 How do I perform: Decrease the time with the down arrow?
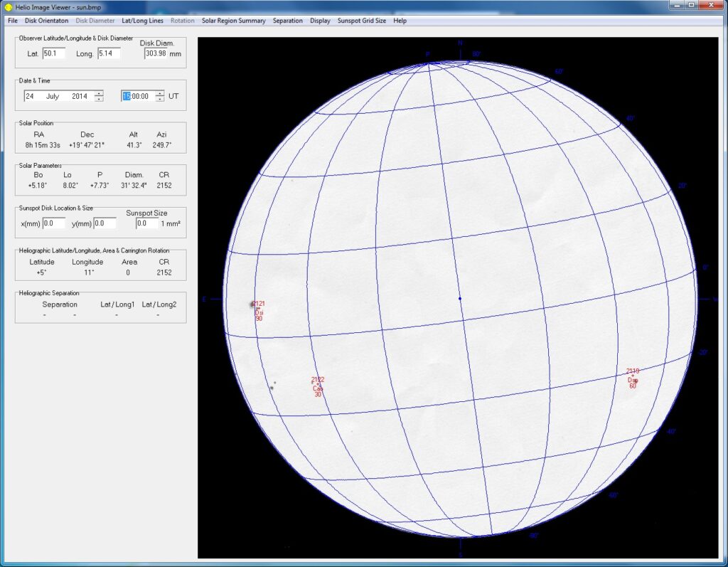click(x=160, y=99)
